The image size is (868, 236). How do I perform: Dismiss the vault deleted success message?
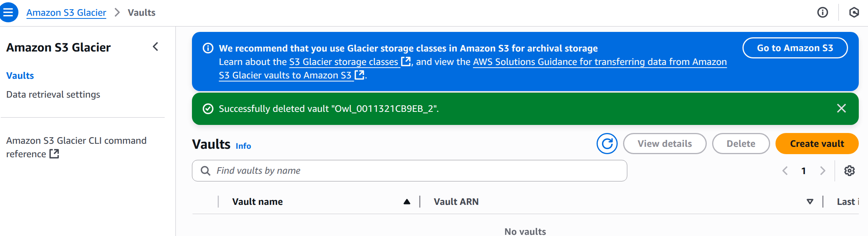click(x=841, y=108)
